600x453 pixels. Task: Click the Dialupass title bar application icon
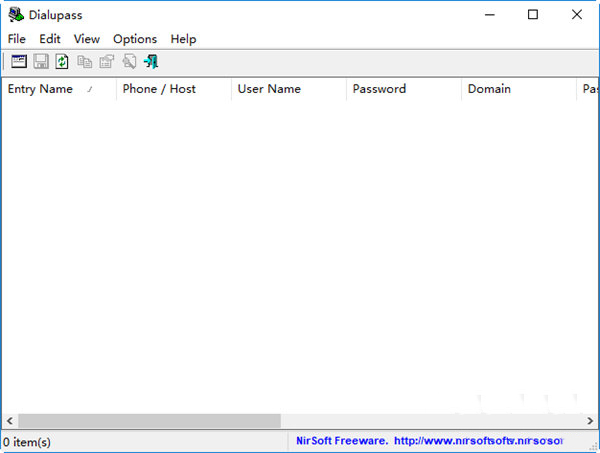click(x=16, y=15)
